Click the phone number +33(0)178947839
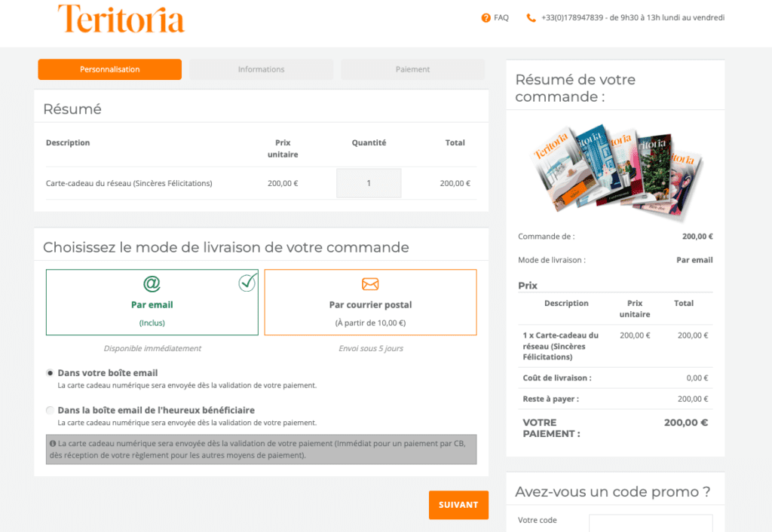This screenshot has height=532, width=772. click(572, 18)
